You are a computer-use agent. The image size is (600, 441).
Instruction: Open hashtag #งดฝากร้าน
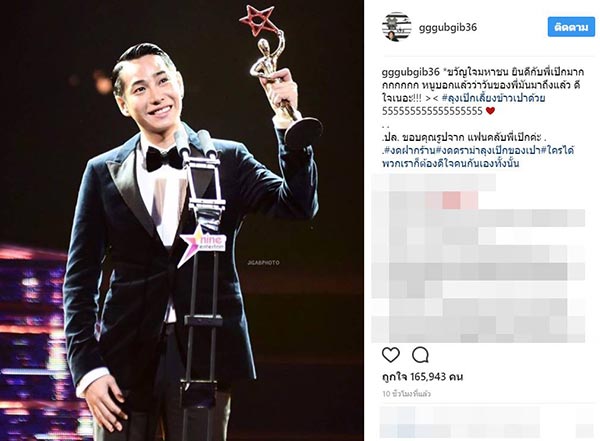pyautogui.click(x=409, y=150)
